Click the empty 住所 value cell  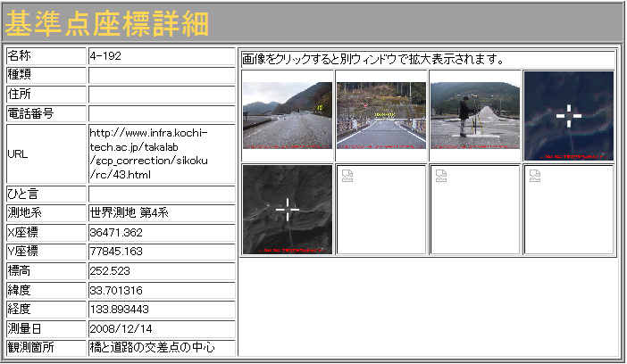(x=161, y=94)
